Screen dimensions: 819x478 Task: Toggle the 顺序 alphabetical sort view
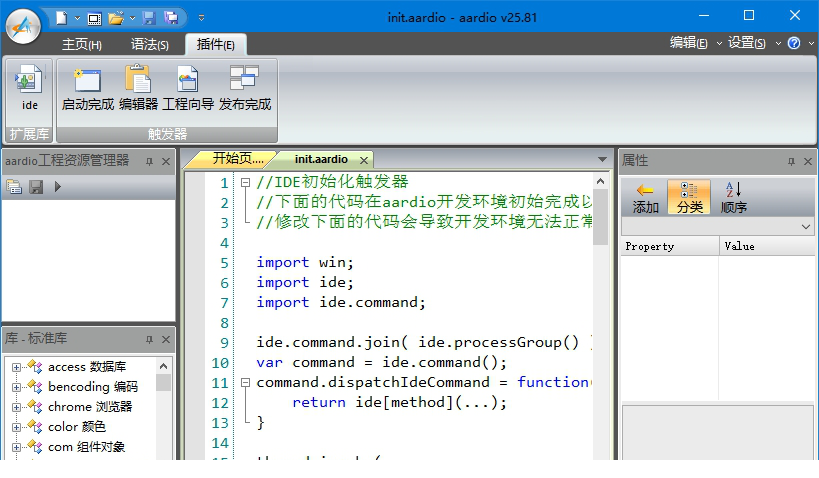(733, 197)
